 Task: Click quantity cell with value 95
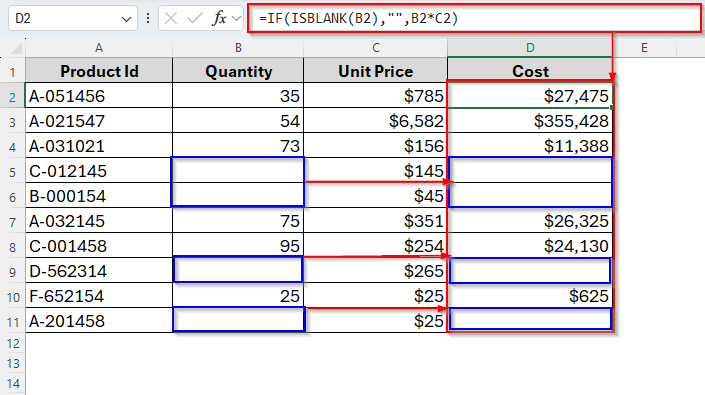[x=238, y=246]
